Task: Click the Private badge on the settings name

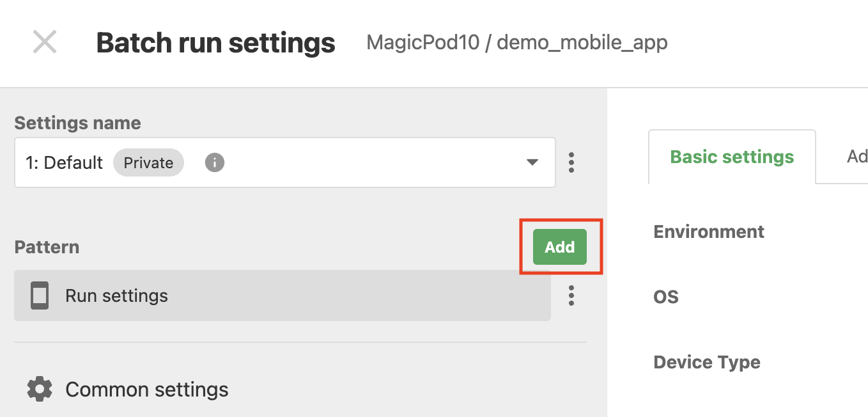Action: [148, 162]
